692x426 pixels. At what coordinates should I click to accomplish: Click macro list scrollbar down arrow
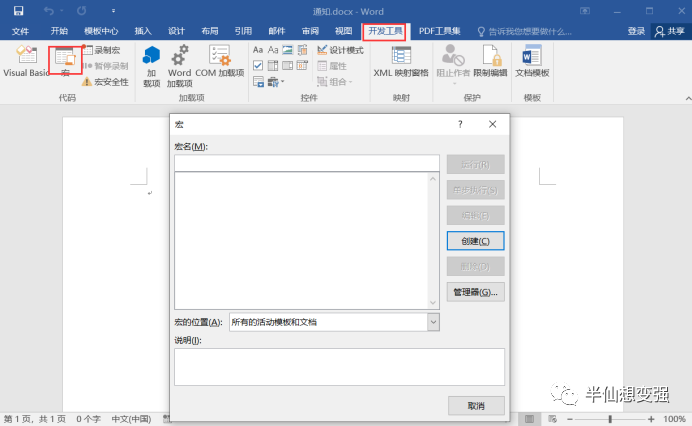point(432,303)
